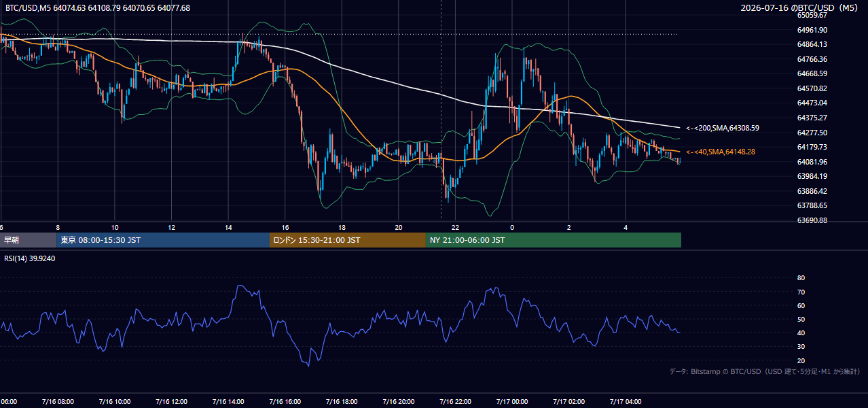Click hour tick 22 under price chart
This screenshot has height=408, width=868.
pyautogui.click(x=455, y=227)
